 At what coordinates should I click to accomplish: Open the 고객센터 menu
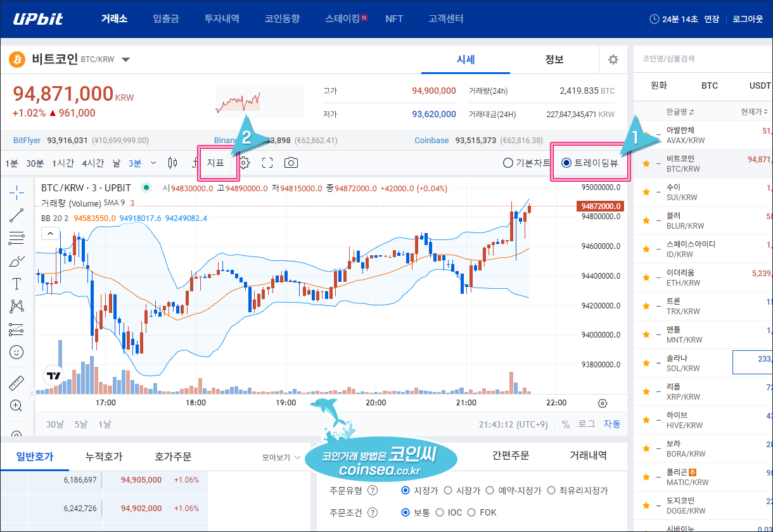tap(446, 18)
